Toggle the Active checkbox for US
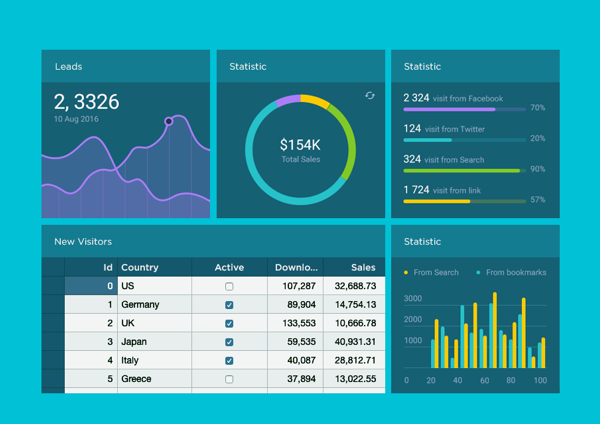Image resolution: width=600 pixels, height=424 pixels. pos(229,286)
